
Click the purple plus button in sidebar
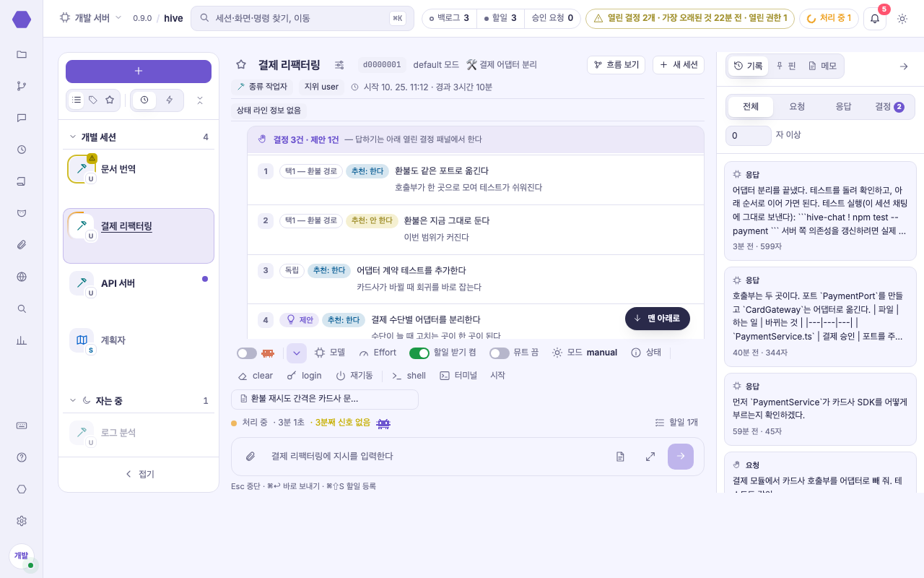pyautogui.click(x=139, y=72)
